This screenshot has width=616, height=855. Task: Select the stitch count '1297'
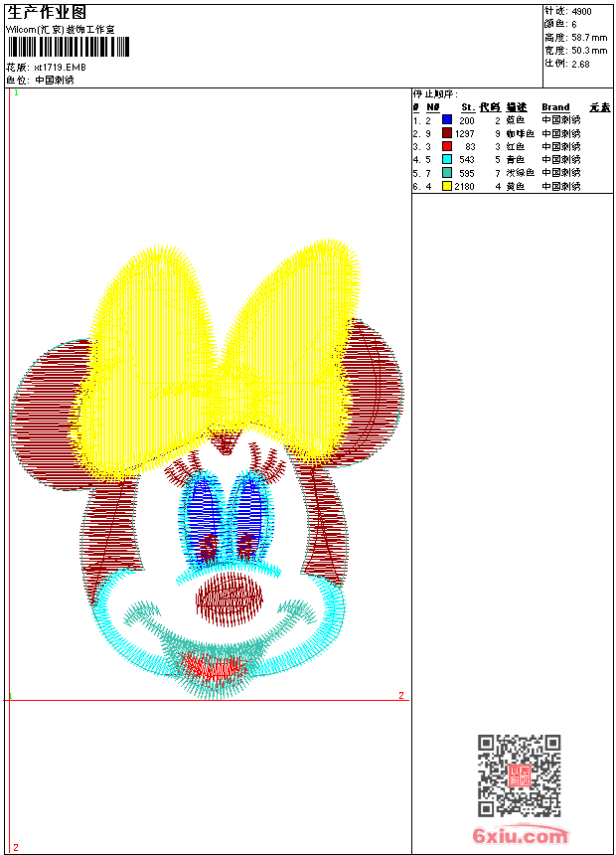pos(464,133)
